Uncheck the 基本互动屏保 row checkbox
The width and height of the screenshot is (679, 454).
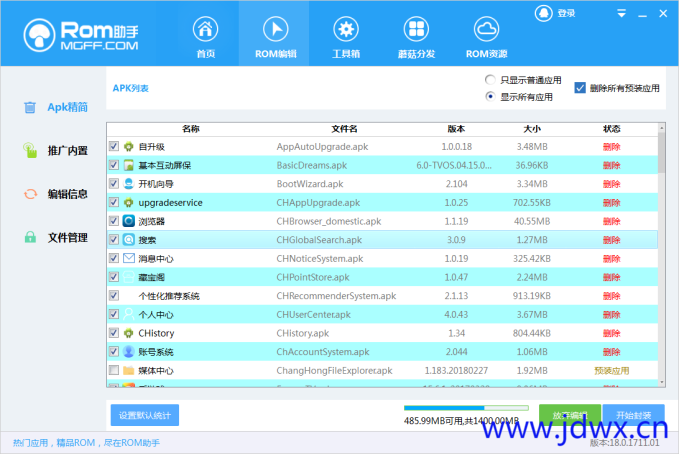coord(114,165)
